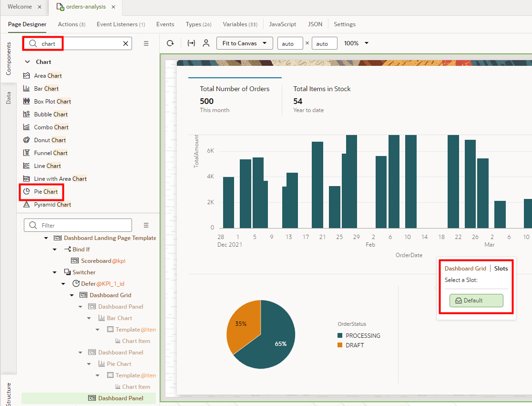Switch to the Welcome tab
532x406 pixels.
20,7
